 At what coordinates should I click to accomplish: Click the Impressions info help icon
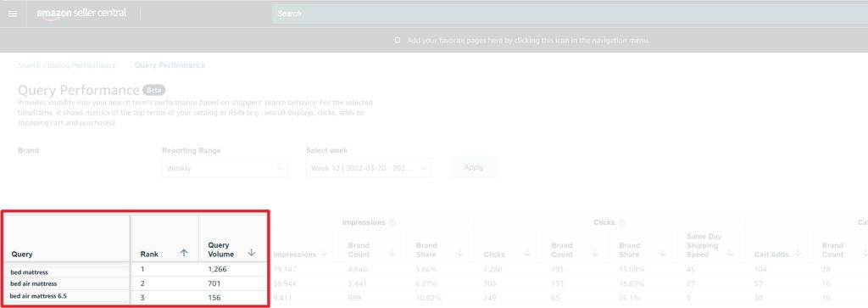(392, 222)
